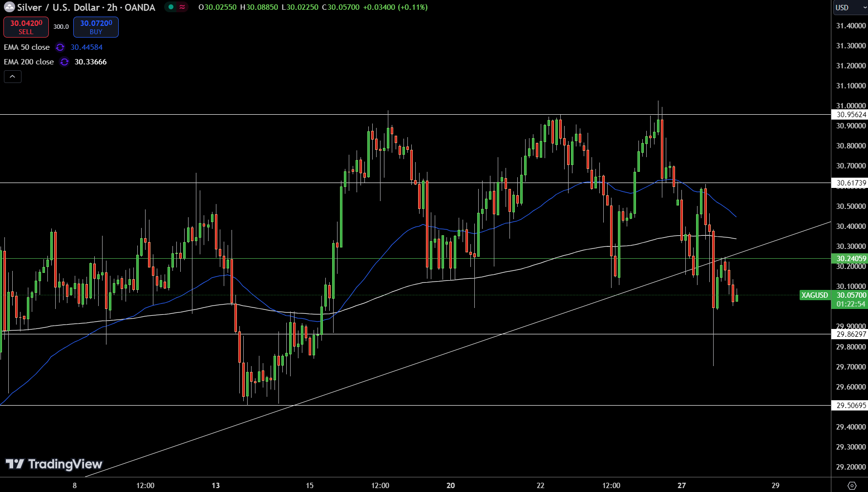868x492 pixels.
Task: Click the date label 20 on time axis
Action: [x=451, y=485]
